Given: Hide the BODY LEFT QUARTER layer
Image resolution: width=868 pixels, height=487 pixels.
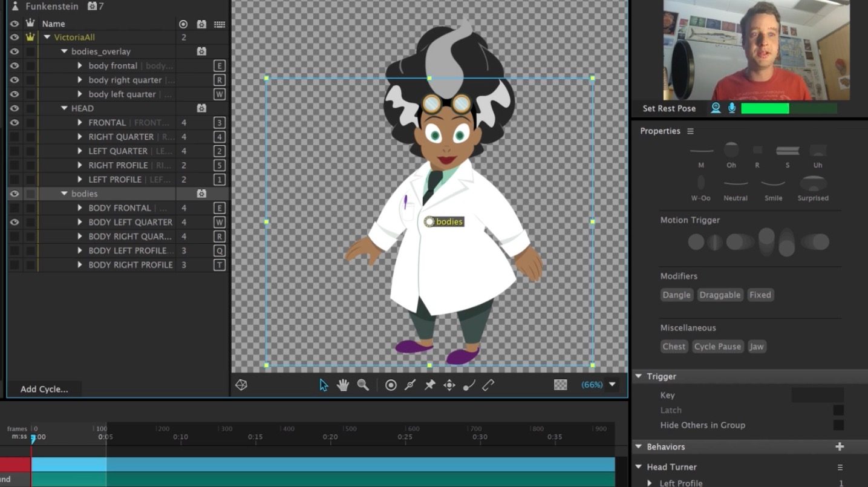Looking at the screenshot, I should click(15, 222).
